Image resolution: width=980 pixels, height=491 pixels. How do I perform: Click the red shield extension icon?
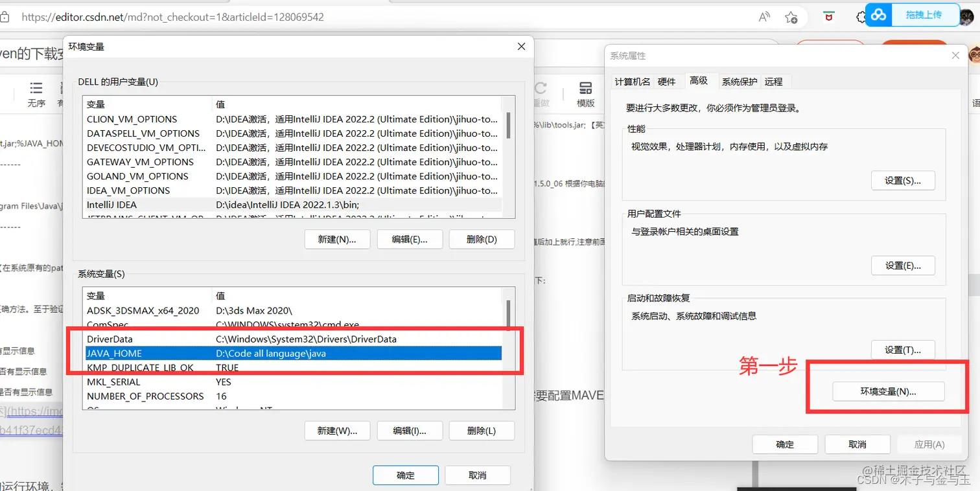pyautogui.click(x=828, y=17)
